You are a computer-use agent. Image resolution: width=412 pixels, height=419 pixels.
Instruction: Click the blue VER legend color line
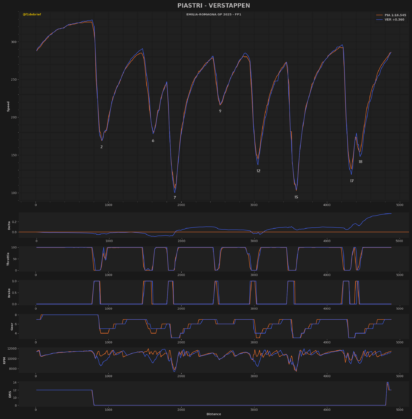tap(379, 20)
